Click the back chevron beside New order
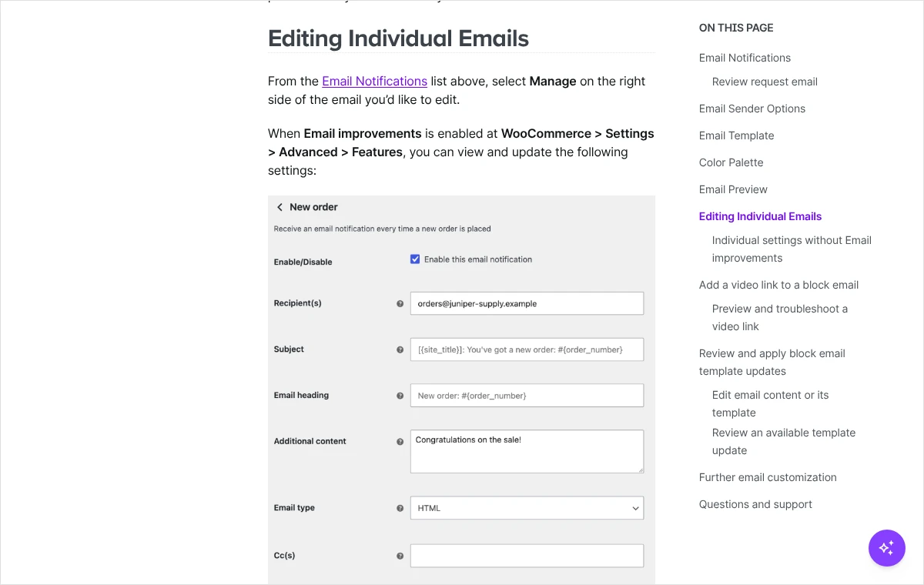This screenshot has height=585, width=924. 280,207
